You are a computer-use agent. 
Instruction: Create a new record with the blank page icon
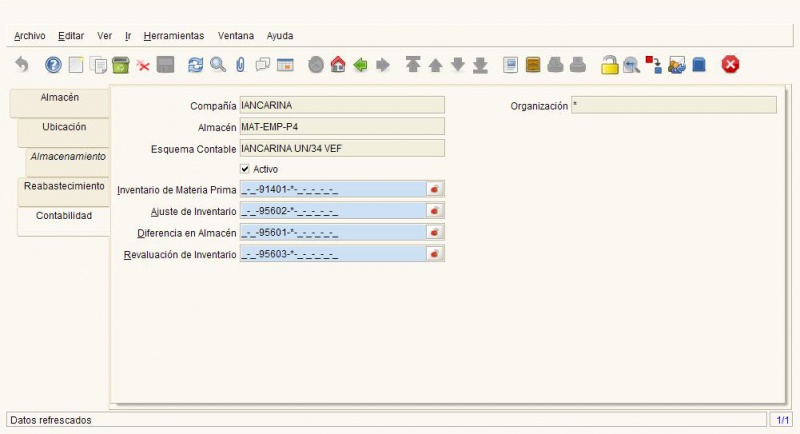(76, 65)
